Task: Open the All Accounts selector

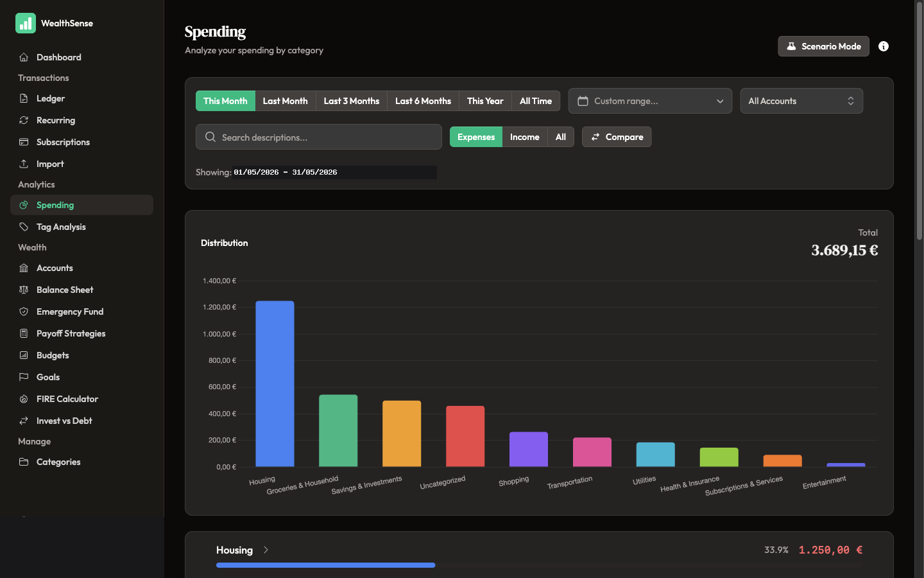Action: point(801,101)
